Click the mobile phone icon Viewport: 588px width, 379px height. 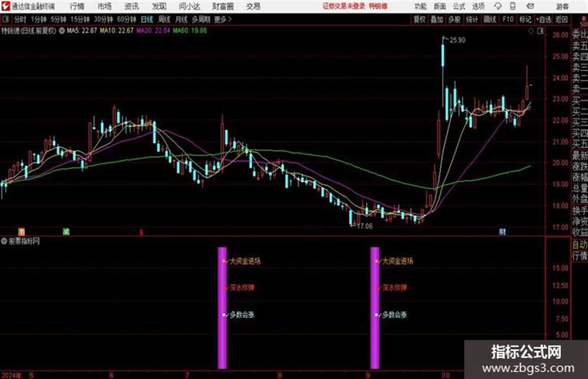click(513, 6)
